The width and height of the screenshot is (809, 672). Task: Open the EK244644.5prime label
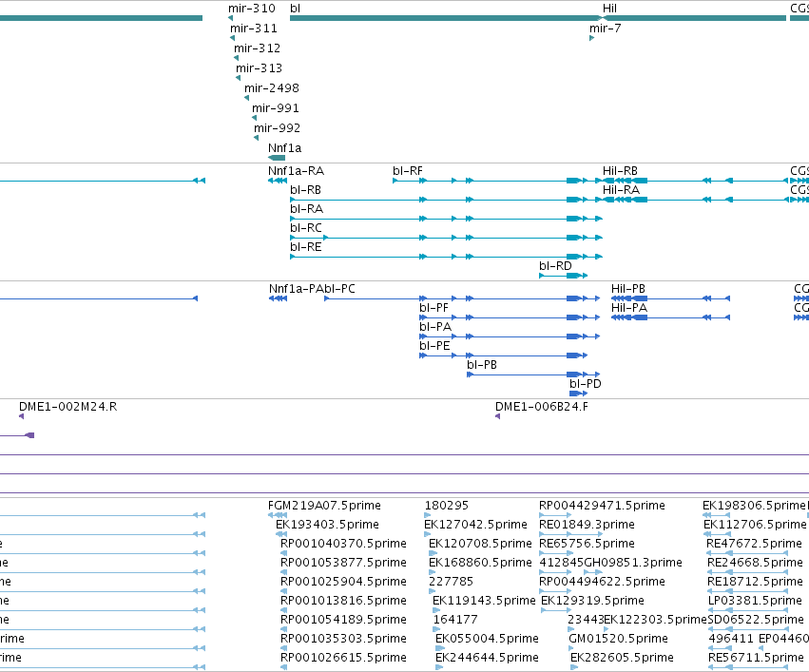click(487, 659)
